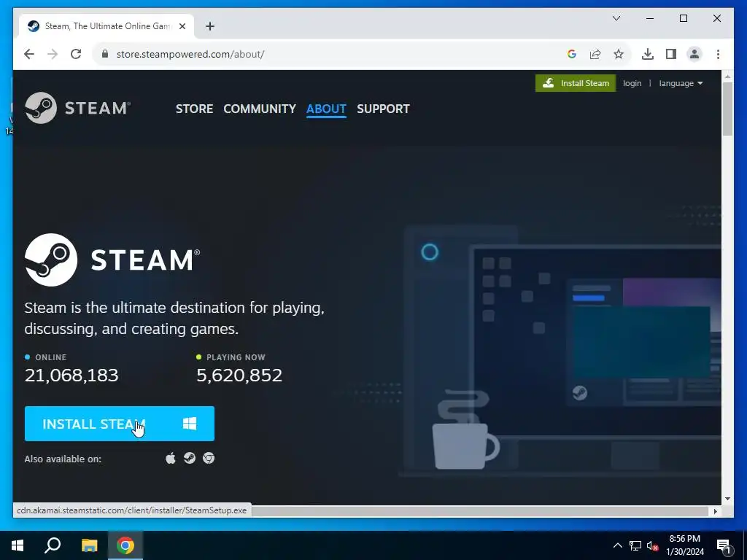Open the Chrome profile avatar

(694, 54)
